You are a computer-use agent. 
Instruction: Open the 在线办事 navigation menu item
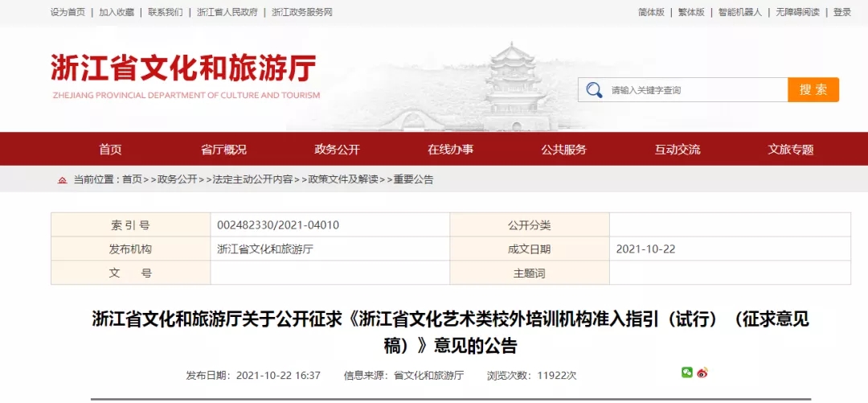point(451,149)
